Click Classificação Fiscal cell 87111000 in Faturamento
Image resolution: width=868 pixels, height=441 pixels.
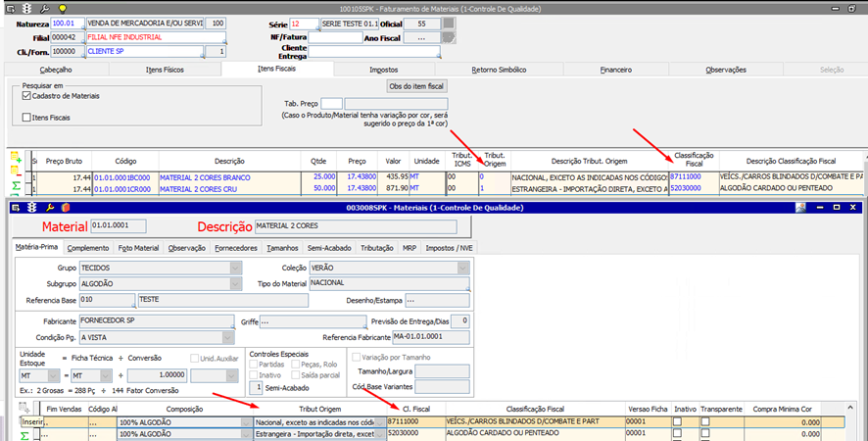point(694,176)
